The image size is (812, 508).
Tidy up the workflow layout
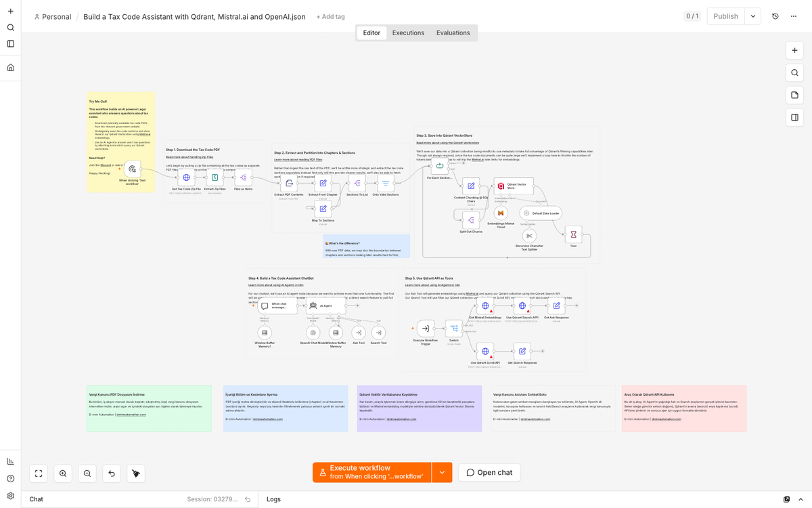[x=136, y=473]
